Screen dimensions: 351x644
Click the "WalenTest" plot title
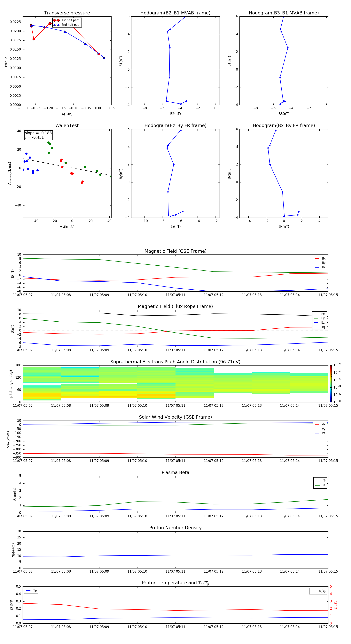[x=67, y=125]
